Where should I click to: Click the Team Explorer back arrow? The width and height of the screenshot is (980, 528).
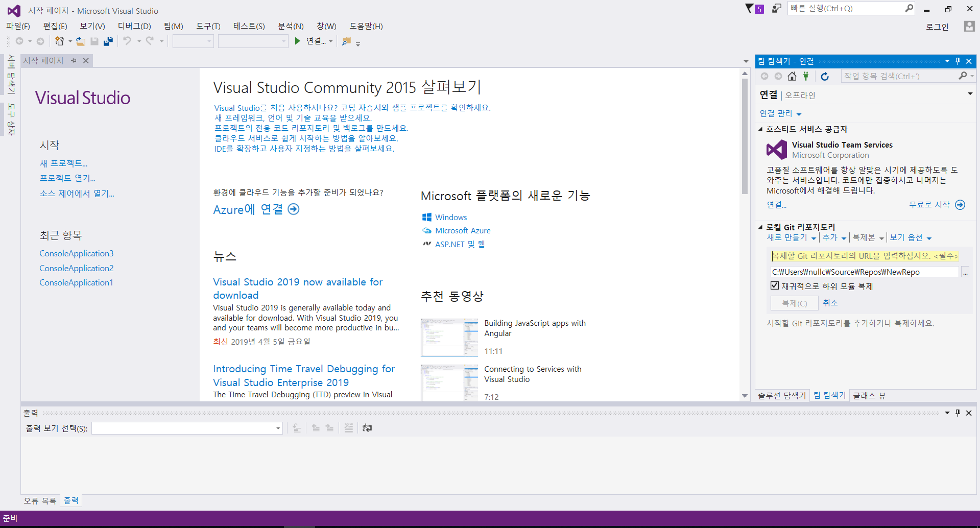pos(764,76)
